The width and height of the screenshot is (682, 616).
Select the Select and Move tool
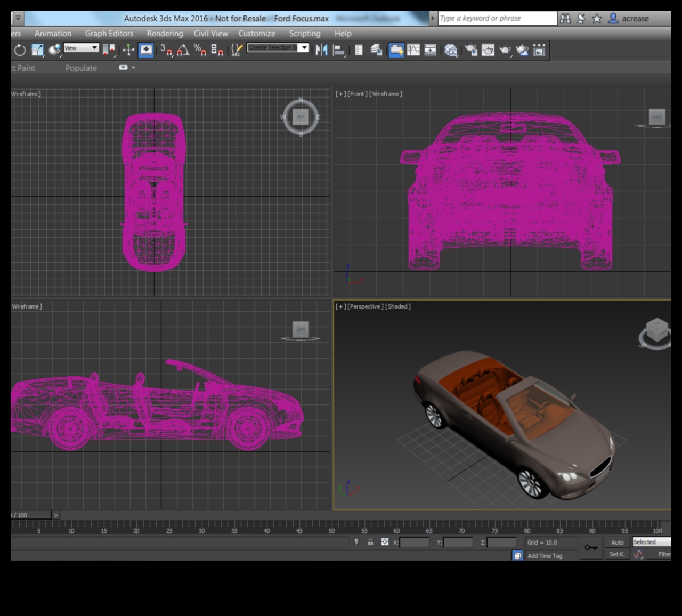[x=128, y=50]
